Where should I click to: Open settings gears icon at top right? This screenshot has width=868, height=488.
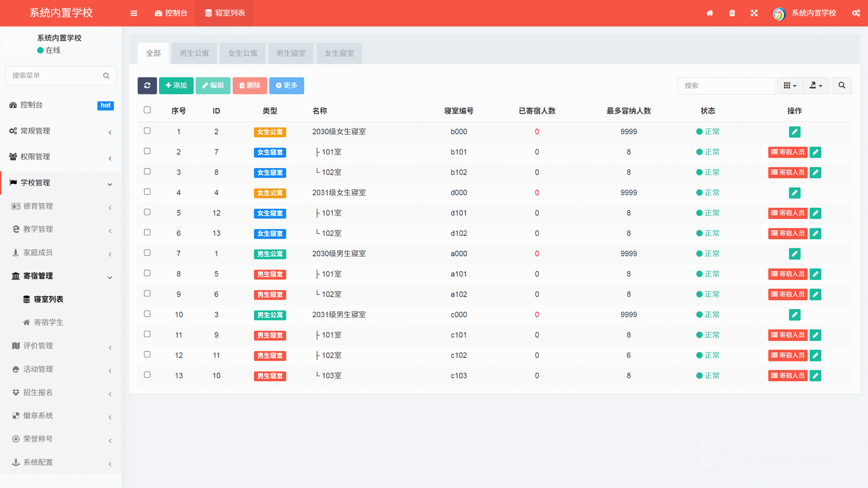(856, 13)
